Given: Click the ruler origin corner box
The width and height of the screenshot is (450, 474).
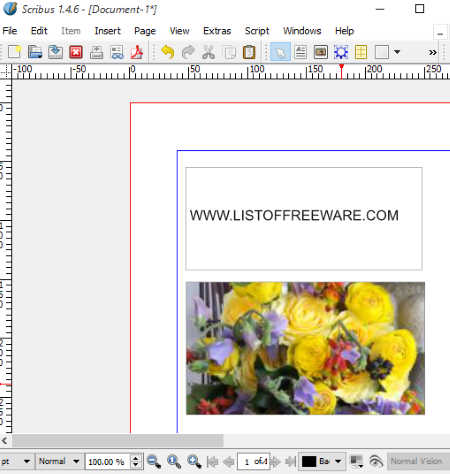Looking at the screenshot, I should pos(6,71).
